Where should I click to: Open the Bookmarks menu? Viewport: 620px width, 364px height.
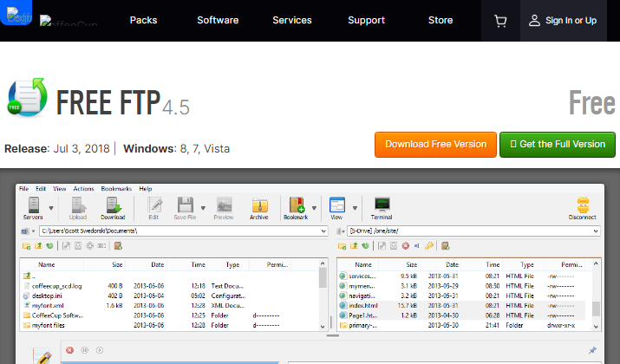[116, 189]
